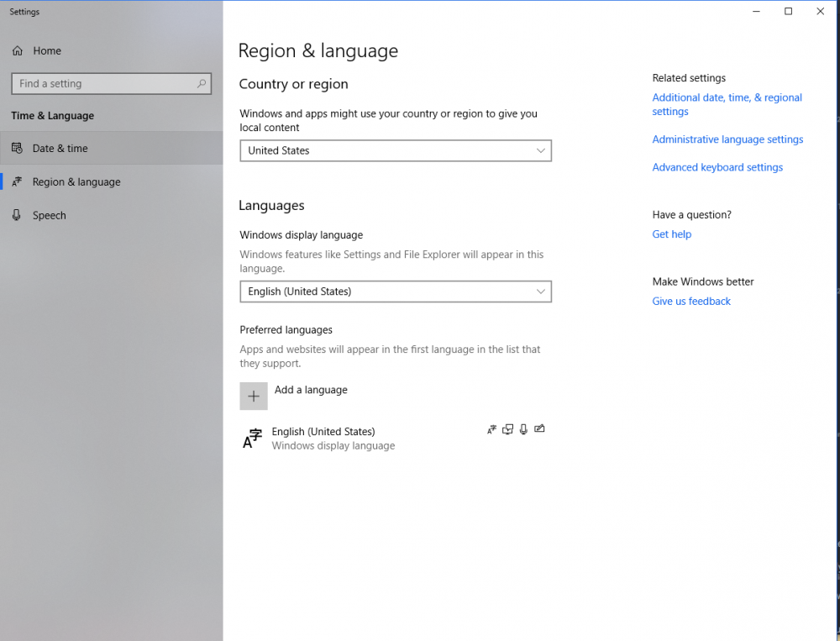Open the Date & time page

112,148
